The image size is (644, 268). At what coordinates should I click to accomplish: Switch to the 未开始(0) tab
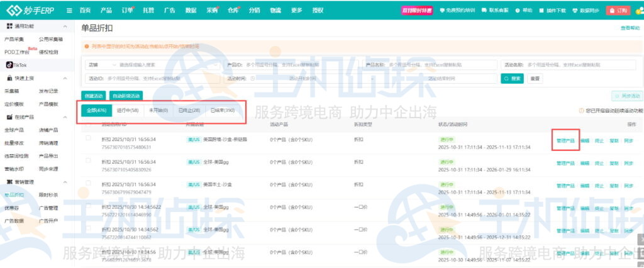pos(158,110)
